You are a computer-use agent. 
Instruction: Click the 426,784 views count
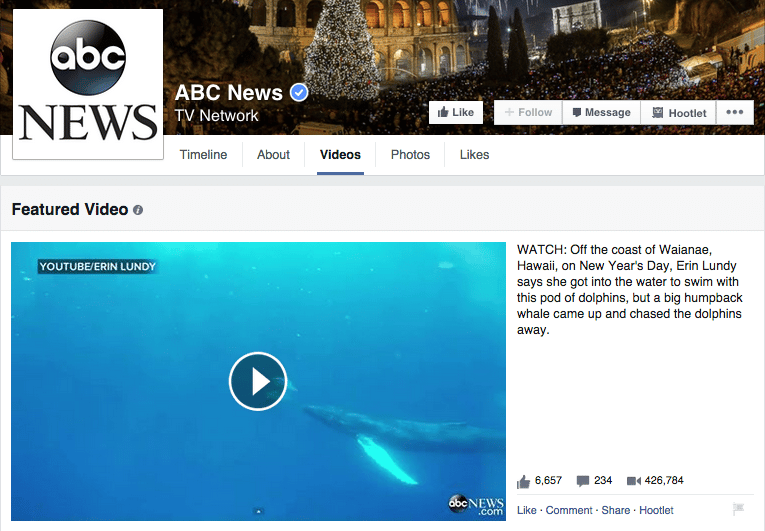tap(664, 480)
